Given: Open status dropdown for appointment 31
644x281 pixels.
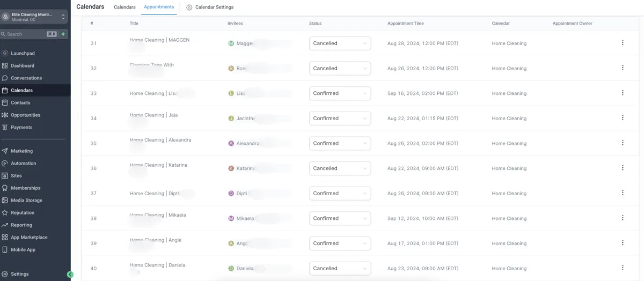Looking at the screenshot, I should [340, 43].
